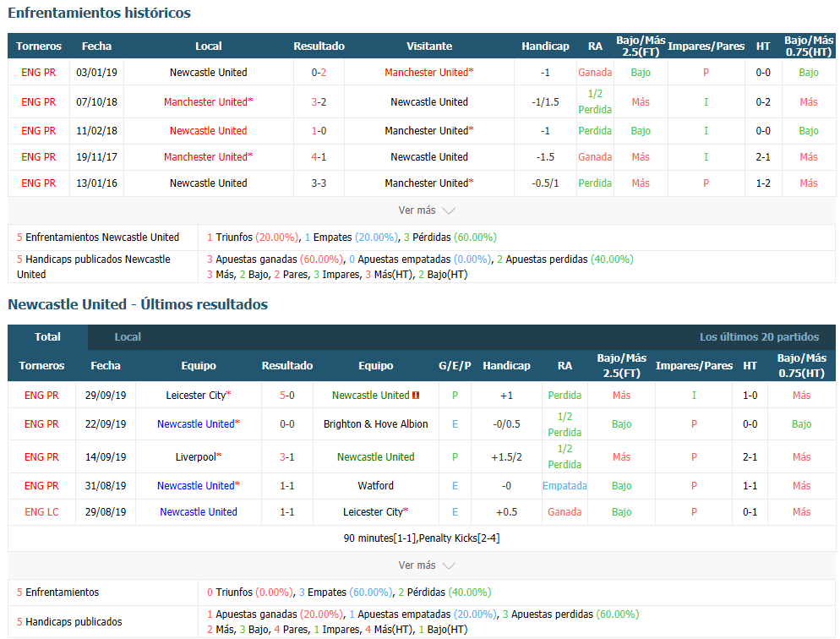Open Brighton & Hove Albion team link

click(375, 424)
